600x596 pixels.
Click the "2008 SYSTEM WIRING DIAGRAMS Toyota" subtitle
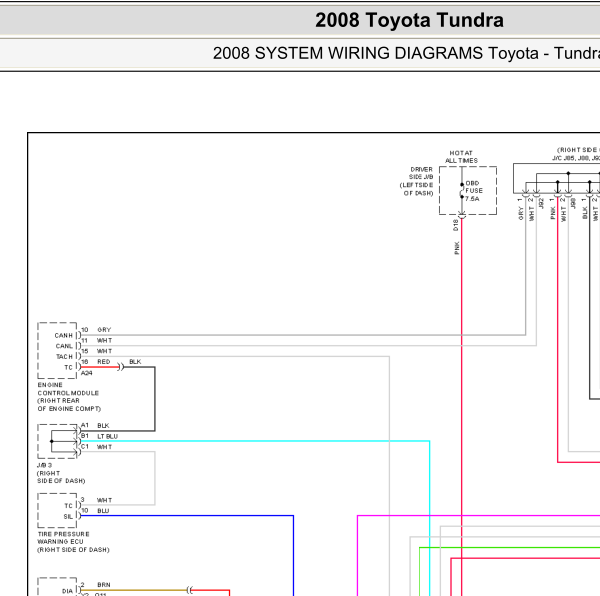[x=375, y=53]
